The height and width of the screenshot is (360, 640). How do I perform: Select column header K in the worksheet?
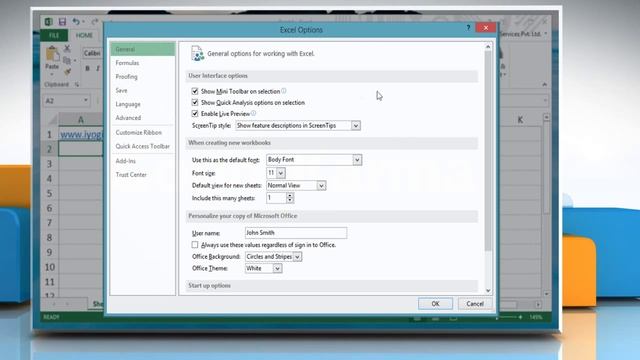coord(520,120)
